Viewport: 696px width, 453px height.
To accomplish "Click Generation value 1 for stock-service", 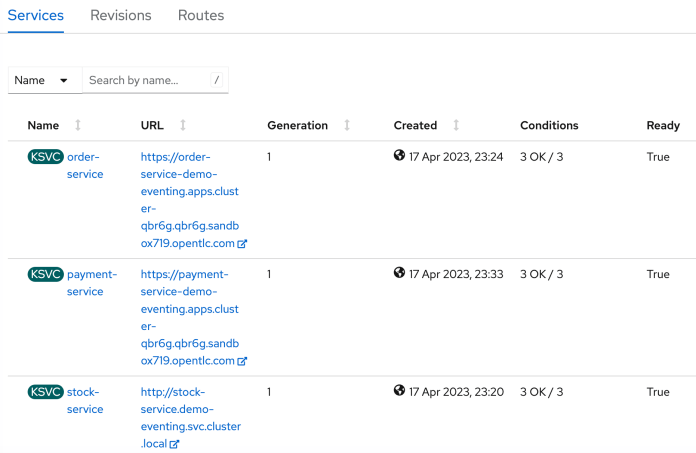I will coord(269,392).
